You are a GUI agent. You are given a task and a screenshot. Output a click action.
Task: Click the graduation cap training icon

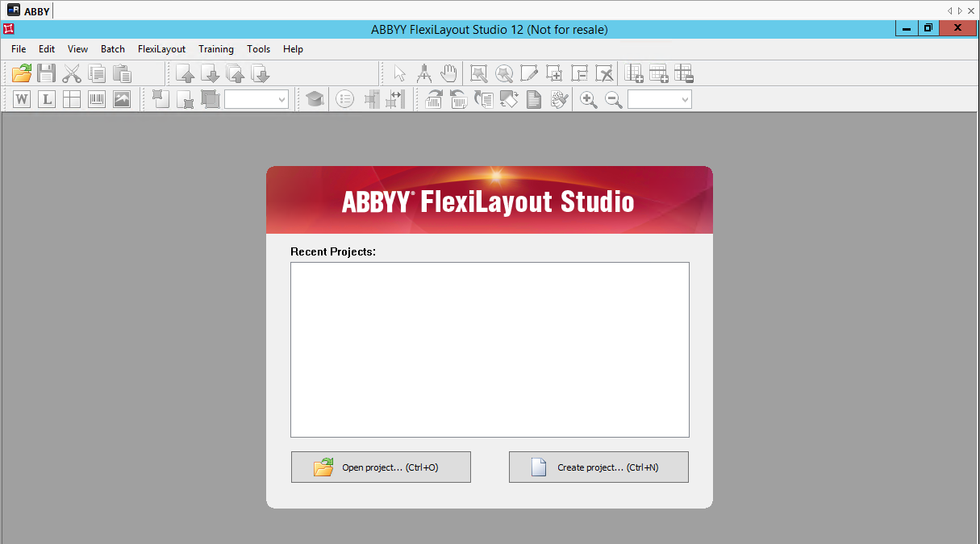314,99
